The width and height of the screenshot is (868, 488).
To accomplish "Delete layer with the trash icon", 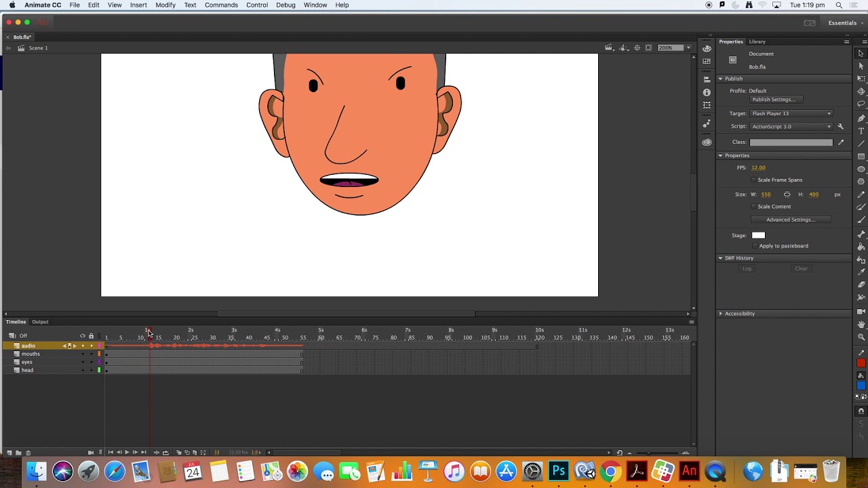I will click(x=28, y=452).
